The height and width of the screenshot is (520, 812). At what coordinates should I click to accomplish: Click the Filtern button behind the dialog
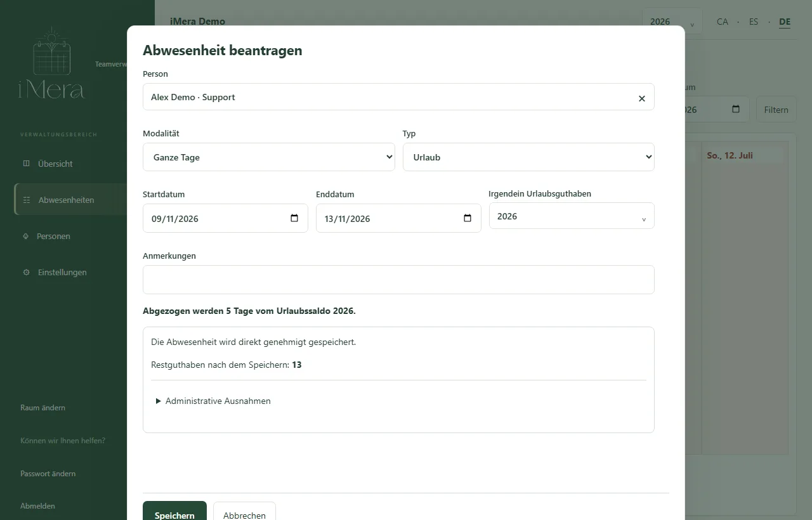click(x=776, y=110)
